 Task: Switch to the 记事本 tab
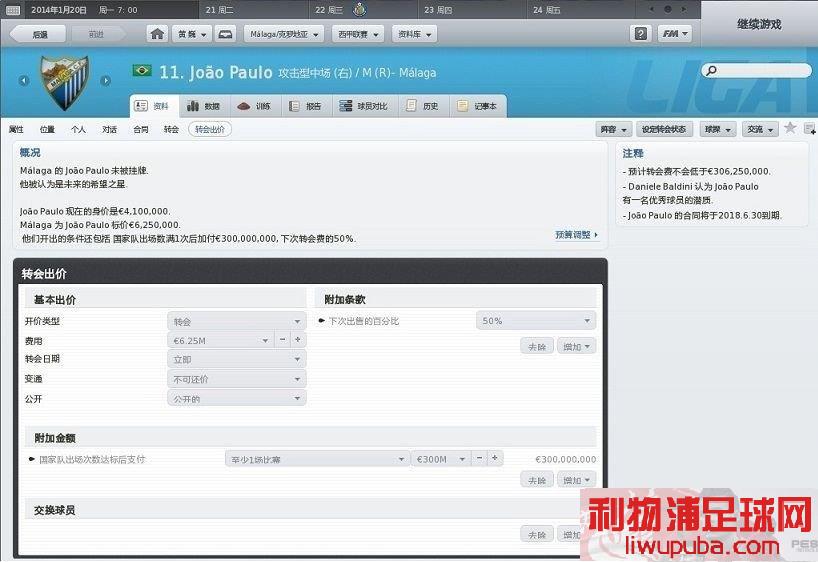tap(477, 106)
